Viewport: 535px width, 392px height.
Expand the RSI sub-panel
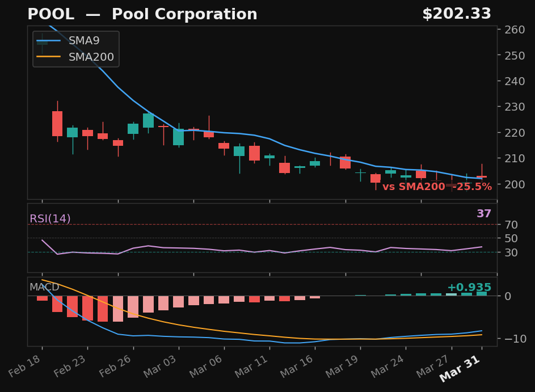[261, 238]
